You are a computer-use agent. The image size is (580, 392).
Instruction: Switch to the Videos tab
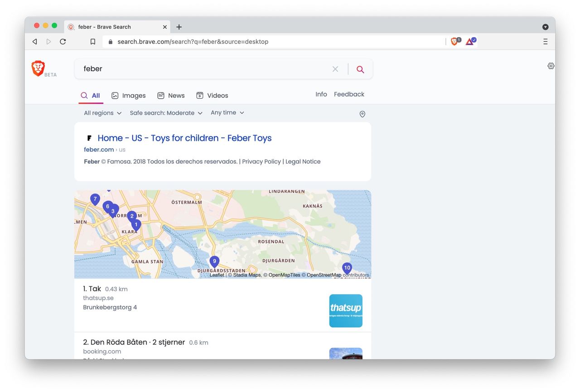[212, 96]
